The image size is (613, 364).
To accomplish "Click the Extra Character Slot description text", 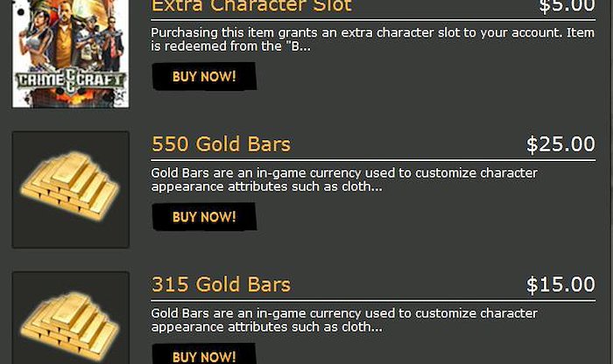I will [372, 39].
